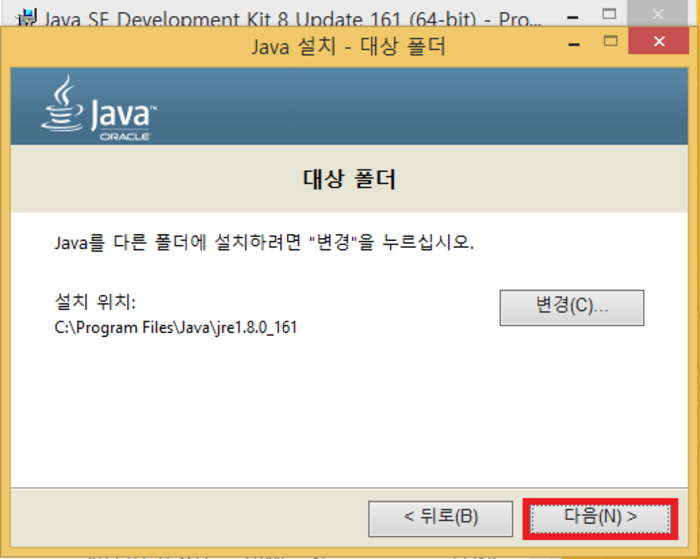Select the install path C:\Program Files\Java\jre1.8.0_161
700x559 pixels.
tap(176, 328)
